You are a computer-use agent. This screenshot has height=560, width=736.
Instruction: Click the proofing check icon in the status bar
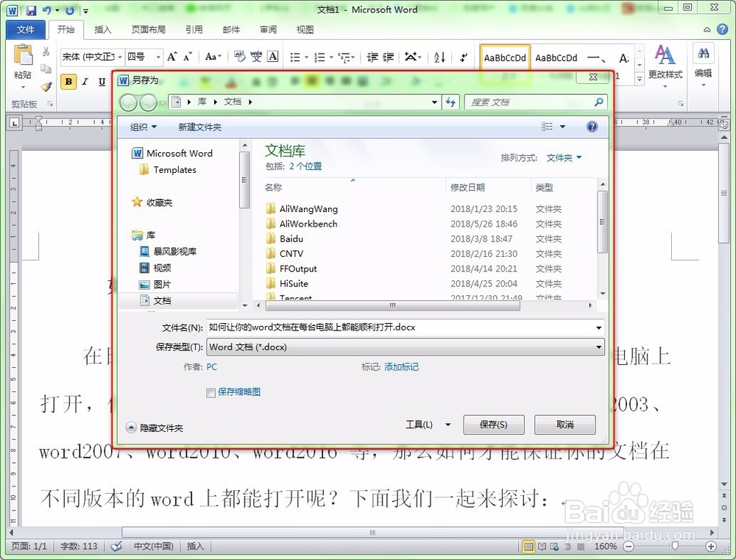click(x=116, y=546)
